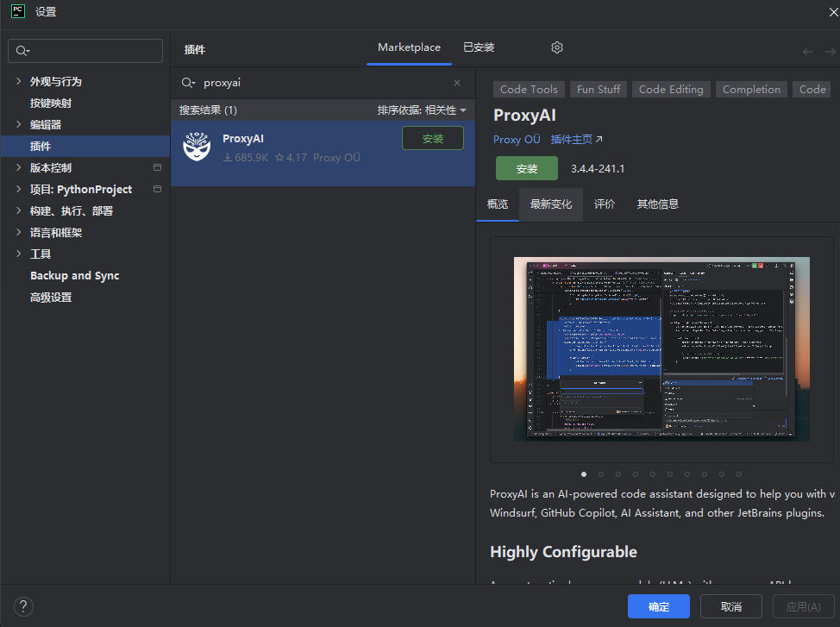The image size is (840, 627).
Task: Install ProxyAI from the search result row
Action: coord(433,138)
